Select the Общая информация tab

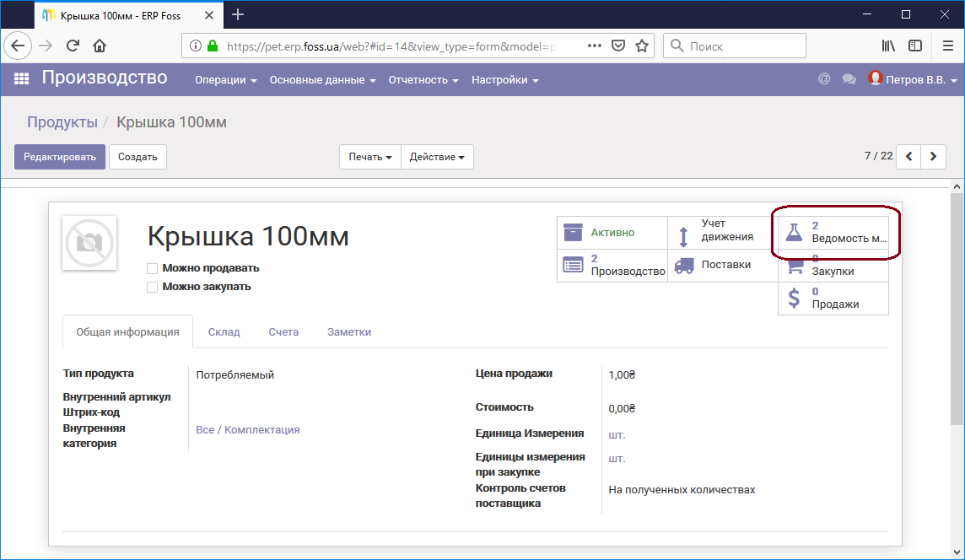(x=127, y=331)
